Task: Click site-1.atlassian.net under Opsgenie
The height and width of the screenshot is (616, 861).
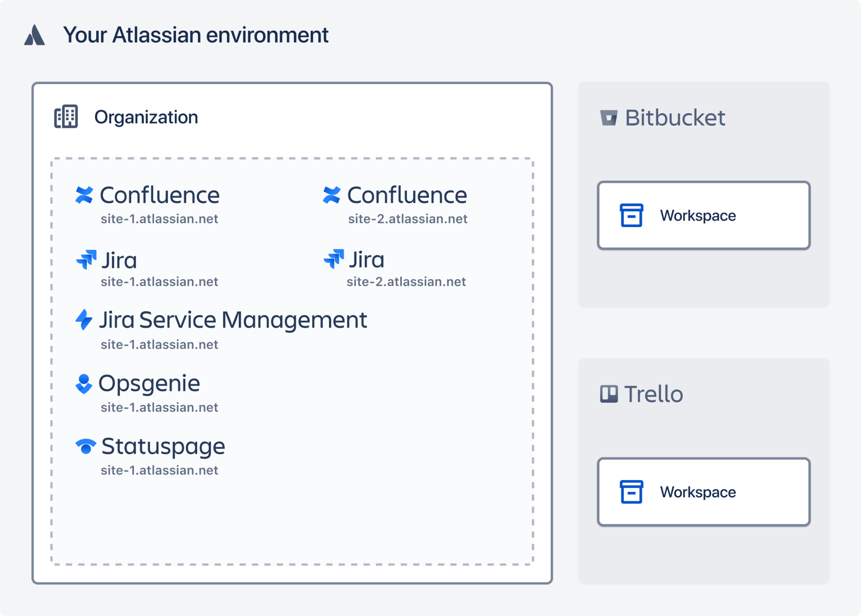Action: 159,407
